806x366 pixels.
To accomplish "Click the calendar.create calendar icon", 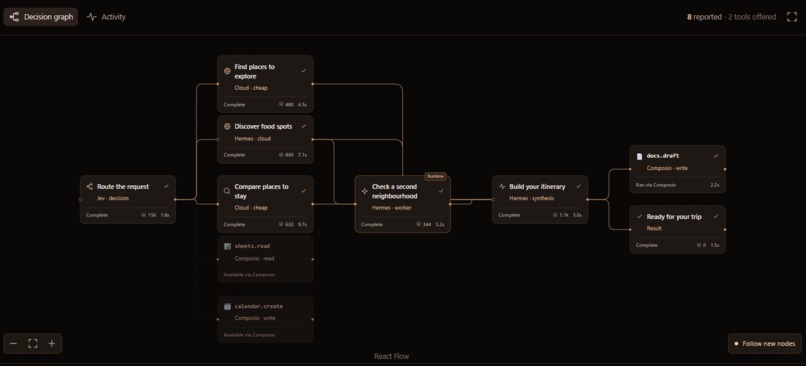I will 227,306.
